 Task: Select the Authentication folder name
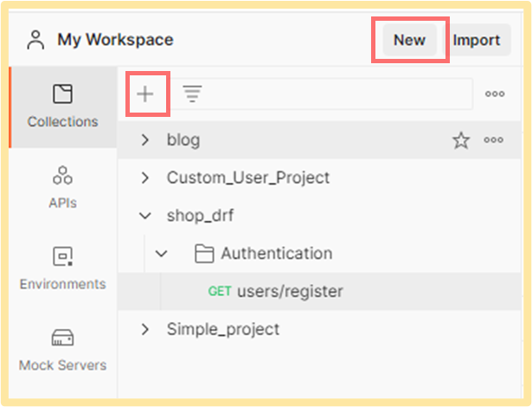point(277,254)
